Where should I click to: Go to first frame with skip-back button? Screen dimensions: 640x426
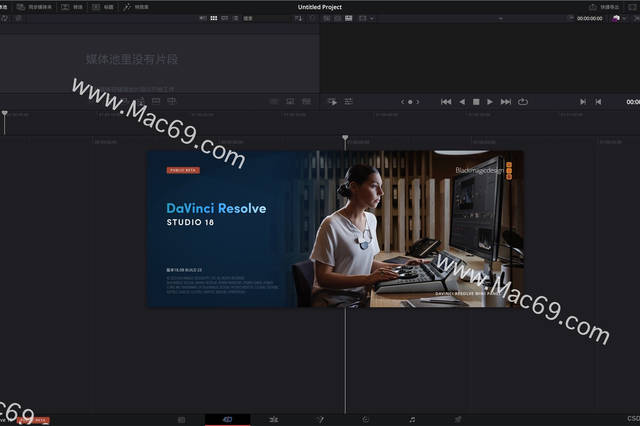446,102
